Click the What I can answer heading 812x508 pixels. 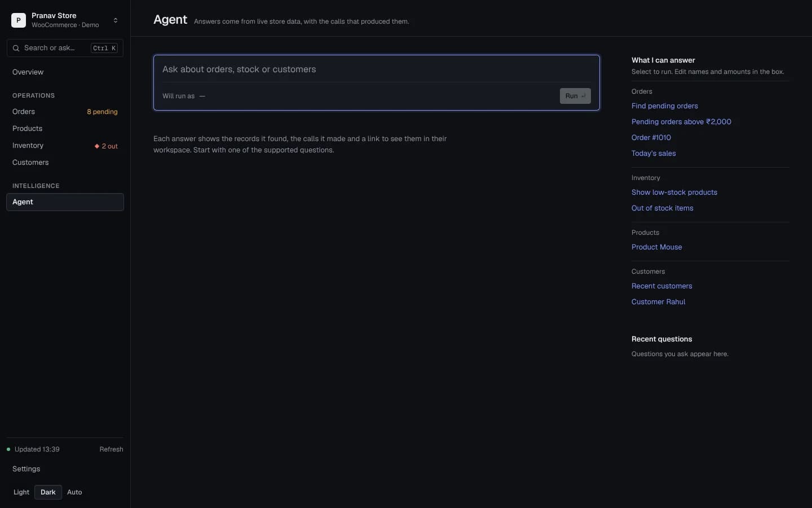[663, 60]
